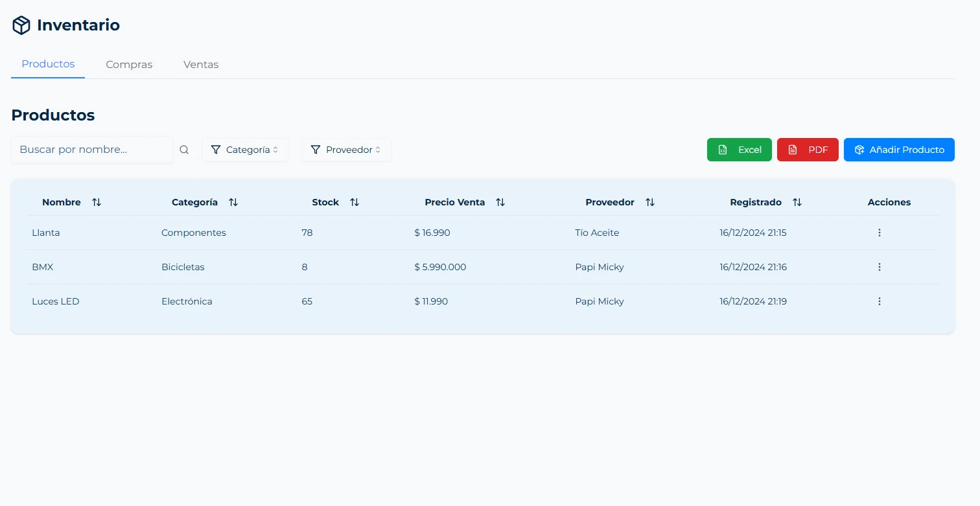This screenshot has width=980, height=506.
Task: Export the table to Excel
Action: [740, 150]
